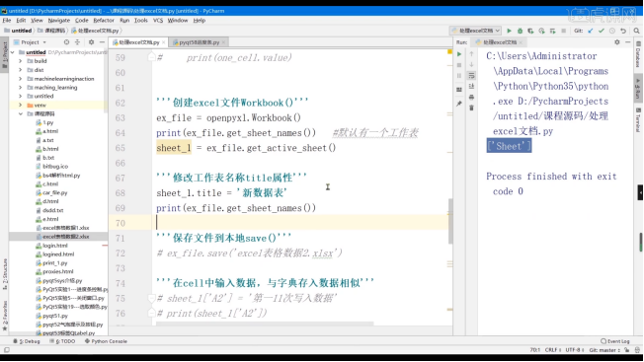Start debugging with the bug icon
Screen dimensions: 644x362
click(520, 31)
